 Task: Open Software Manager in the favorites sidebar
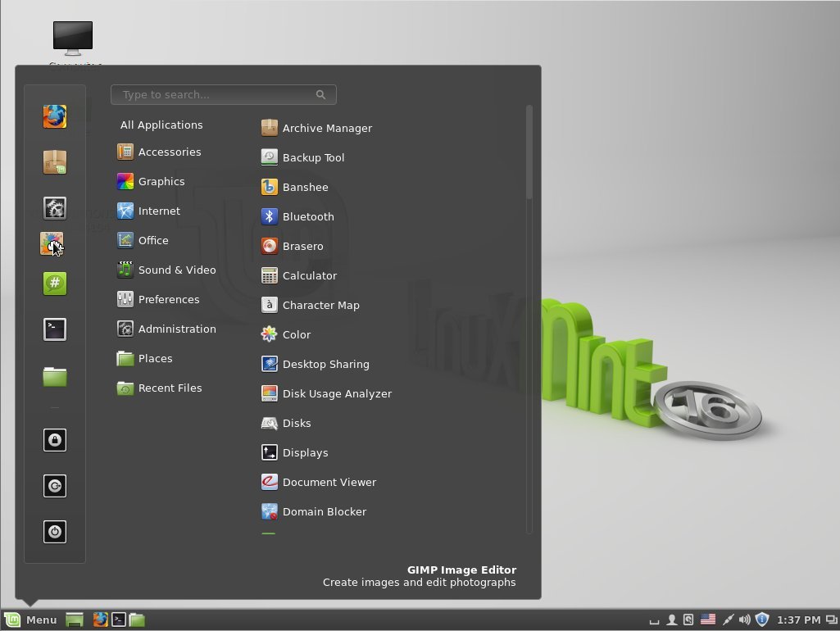coord(55,162)
